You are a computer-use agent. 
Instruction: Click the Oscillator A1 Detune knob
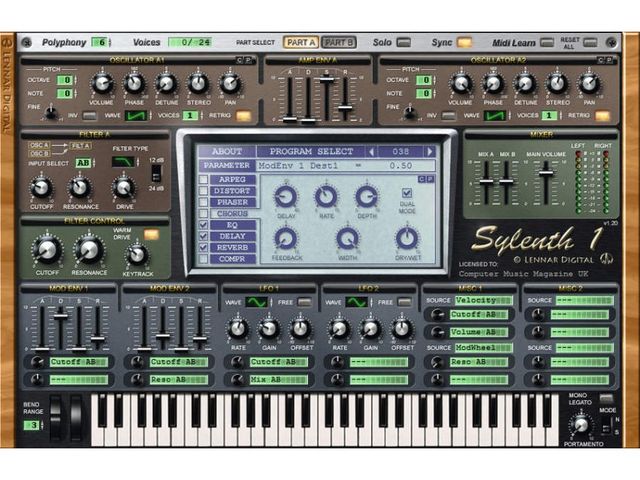[166, 84]
